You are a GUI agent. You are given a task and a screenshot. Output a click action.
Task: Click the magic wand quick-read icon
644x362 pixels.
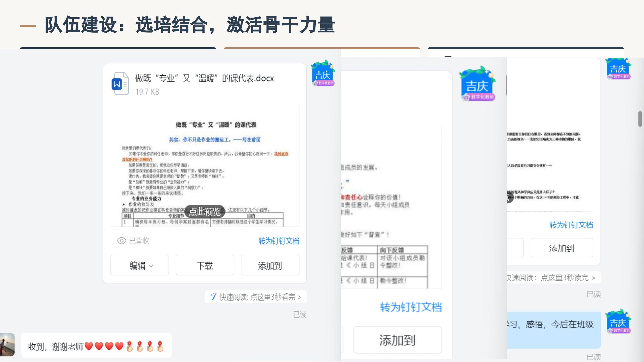point(213,297)
